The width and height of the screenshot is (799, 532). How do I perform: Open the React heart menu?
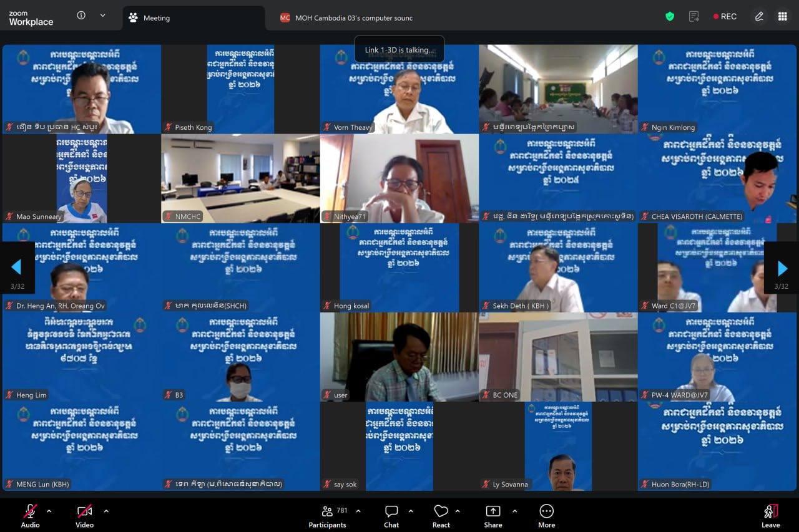pyautogui.click(x=441, y=516)
